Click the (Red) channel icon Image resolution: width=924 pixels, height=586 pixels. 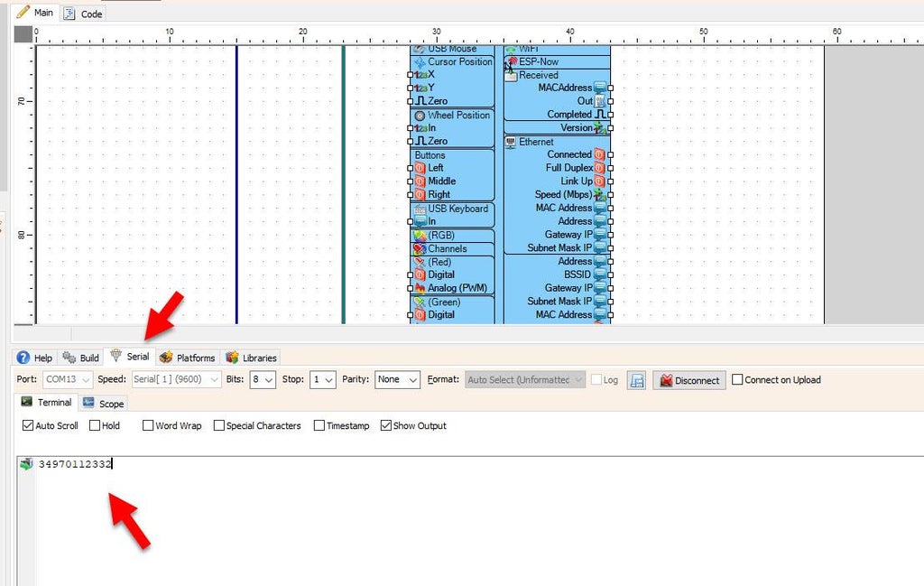click(420, 262)
